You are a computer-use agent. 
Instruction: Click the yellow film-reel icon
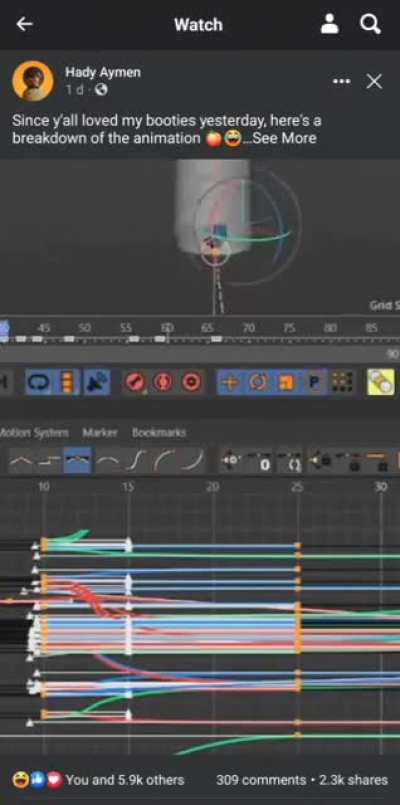coord(381,381)
